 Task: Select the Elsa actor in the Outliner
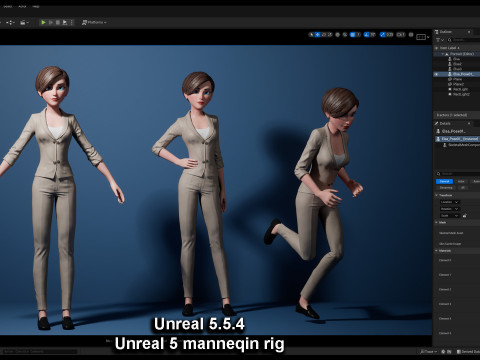(456, 59)
